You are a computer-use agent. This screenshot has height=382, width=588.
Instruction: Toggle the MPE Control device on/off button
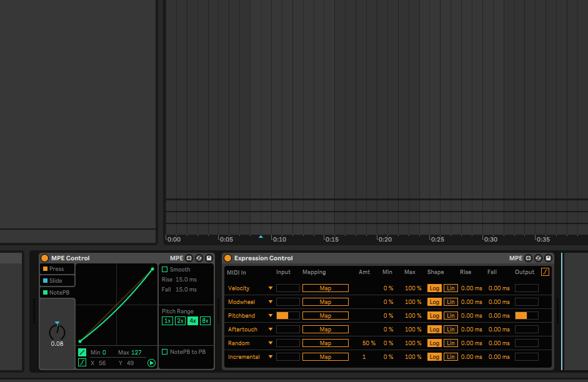tap(44, 258)
